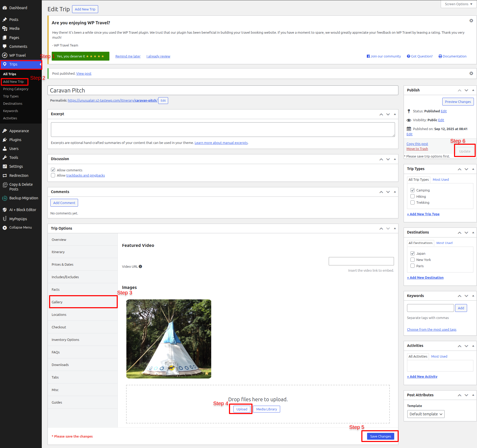Check the New York destination

413,260
